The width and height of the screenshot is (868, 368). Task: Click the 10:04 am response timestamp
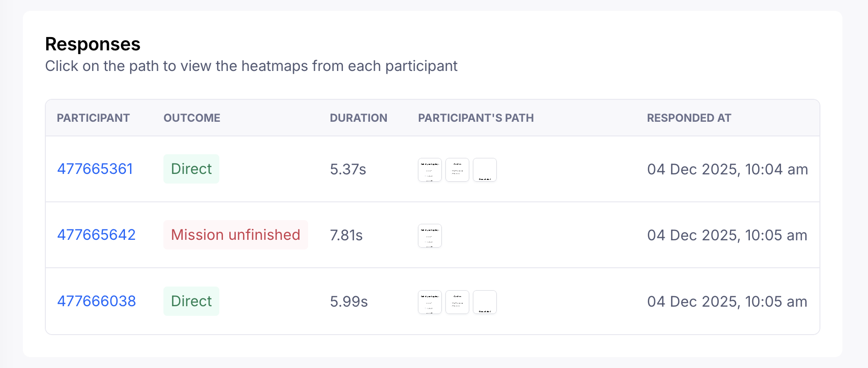(727, 169)
